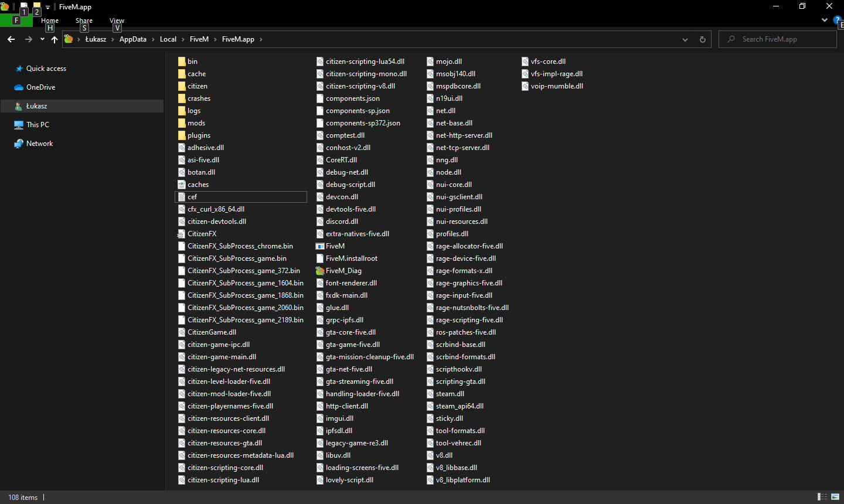Image resolution: width=844 pixels, height=504 pixels.
Task: Select gta-core-five.dll file
Action: [x=346, y=332]
